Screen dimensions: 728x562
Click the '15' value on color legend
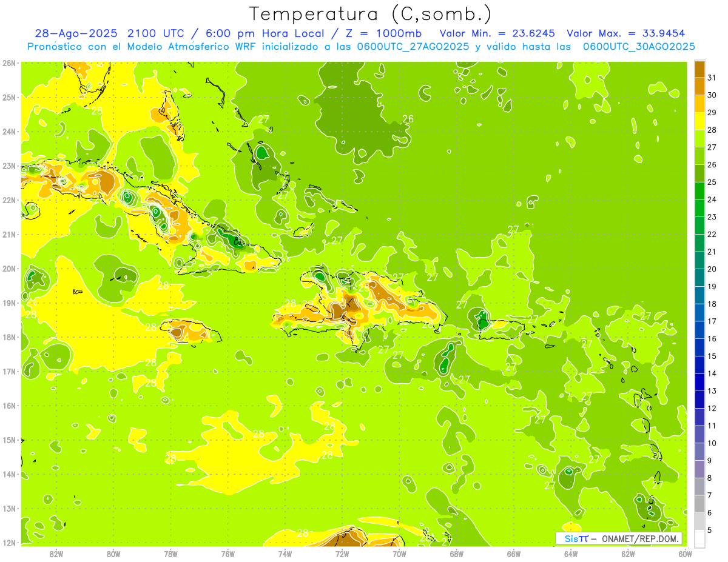[x=712, y=356]
